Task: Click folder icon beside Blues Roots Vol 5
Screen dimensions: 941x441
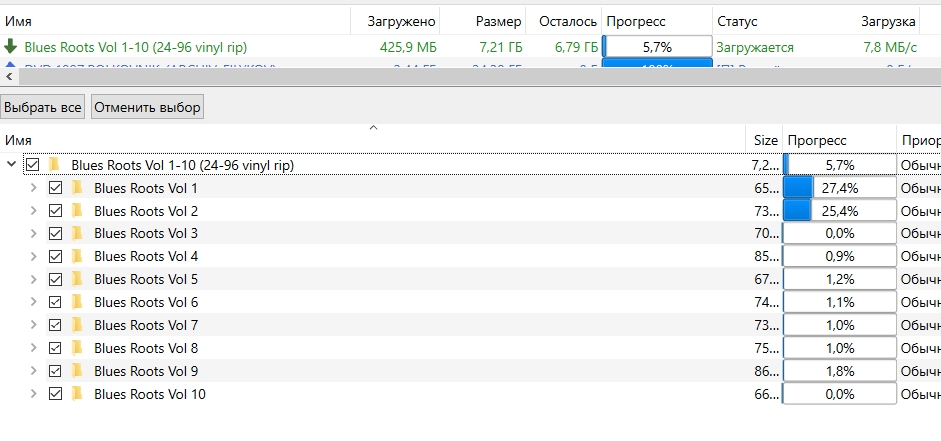Action: 77,279
